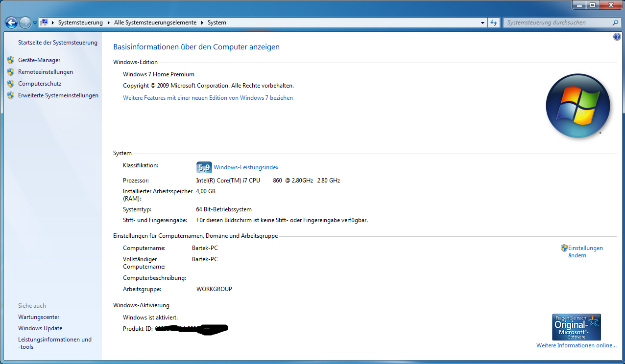Refresh the page with the refresh icon
This screenshot has height=364, width=625.
point(494,23)
